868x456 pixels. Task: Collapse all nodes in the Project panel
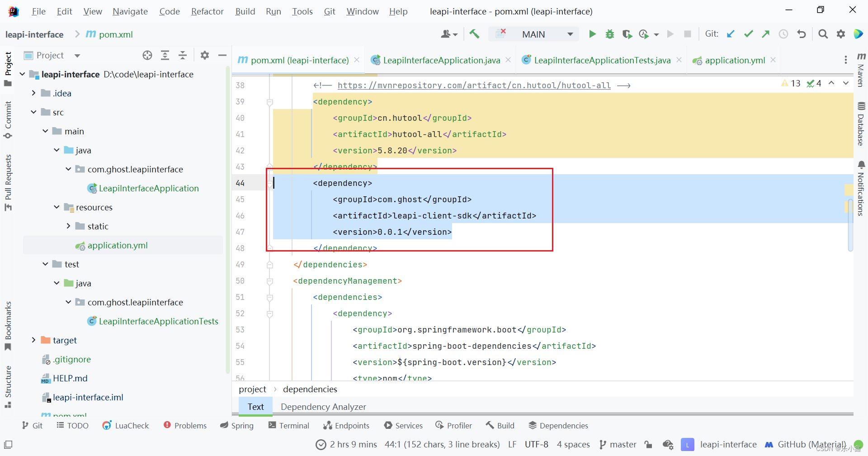point(182,55)
